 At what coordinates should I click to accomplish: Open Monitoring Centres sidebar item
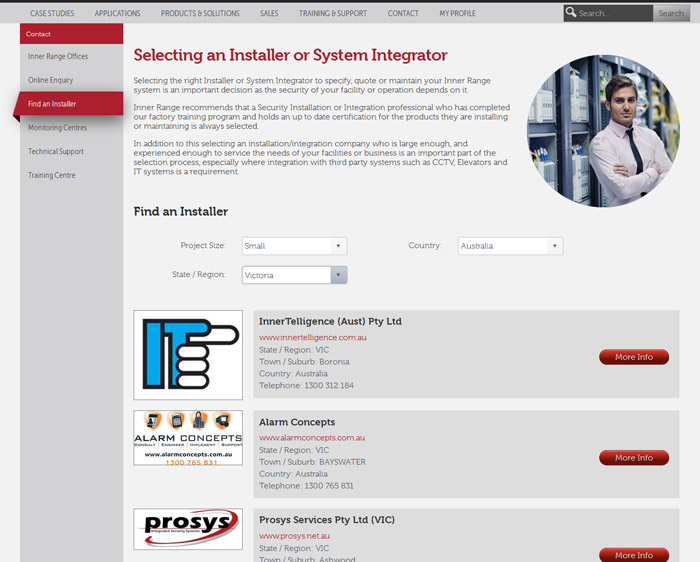pos(57,128)
